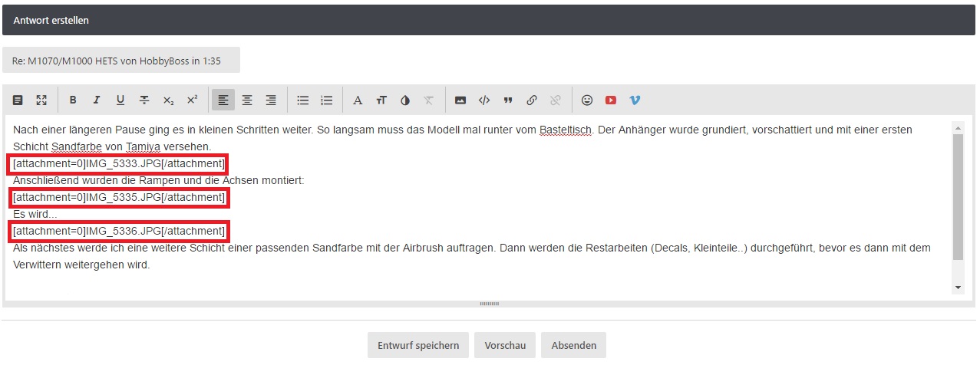980x365 pixels.
Task: Underline the selected text
Action: coord(120,100)
